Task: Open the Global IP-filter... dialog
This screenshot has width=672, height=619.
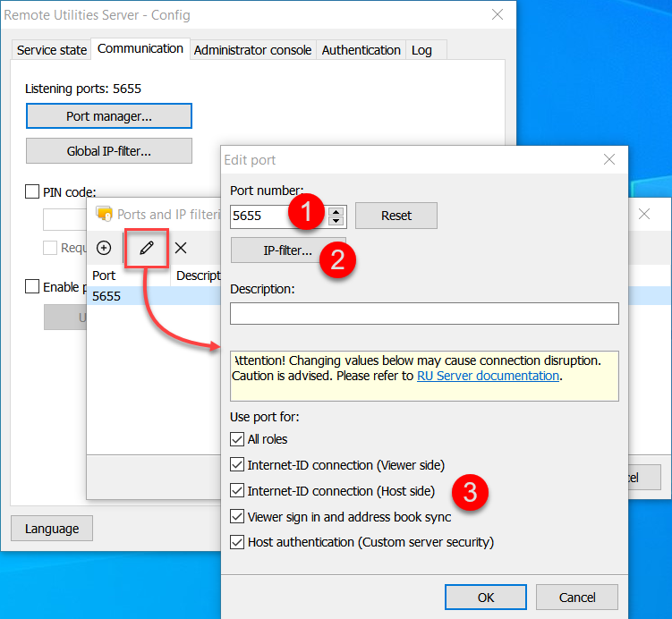Action: tap(109, 151)
